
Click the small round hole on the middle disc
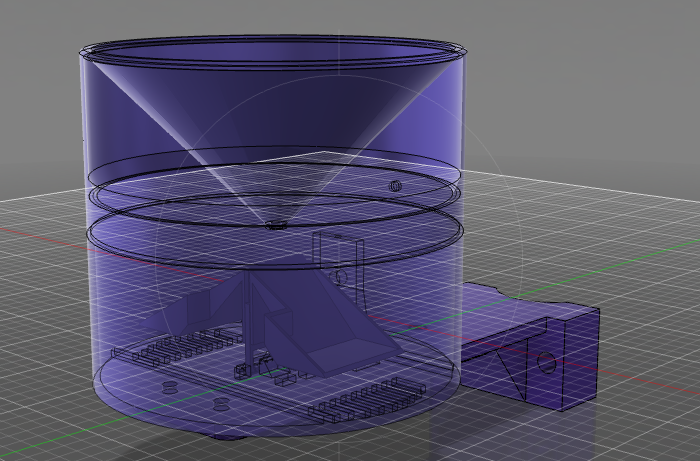tap(396, 186)
